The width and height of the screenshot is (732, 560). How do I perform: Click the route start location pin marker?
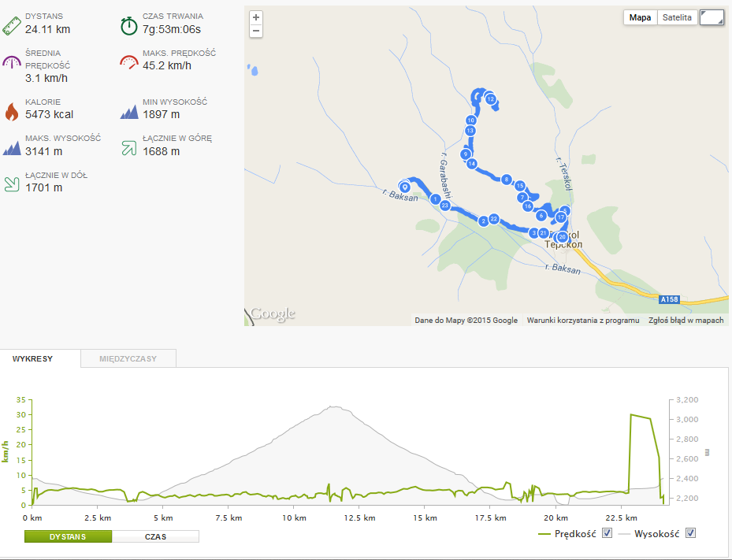click(x=405, y=187)
